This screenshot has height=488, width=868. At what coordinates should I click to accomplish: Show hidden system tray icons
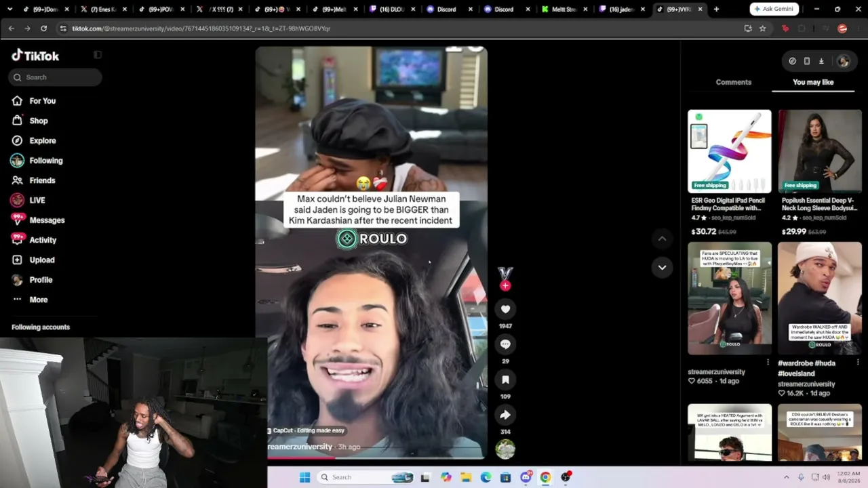tap(787, 477)
